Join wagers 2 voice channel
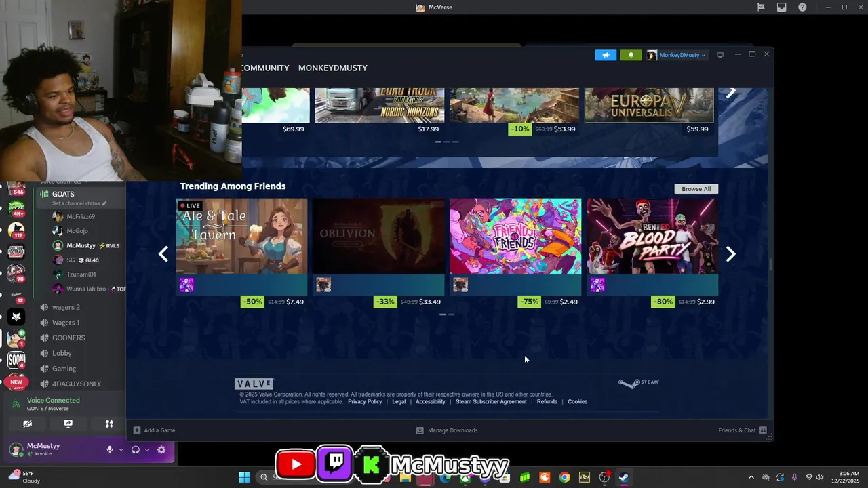Viewport: 868px width, 488px height. pyautogui.click(x=66, y=307)
